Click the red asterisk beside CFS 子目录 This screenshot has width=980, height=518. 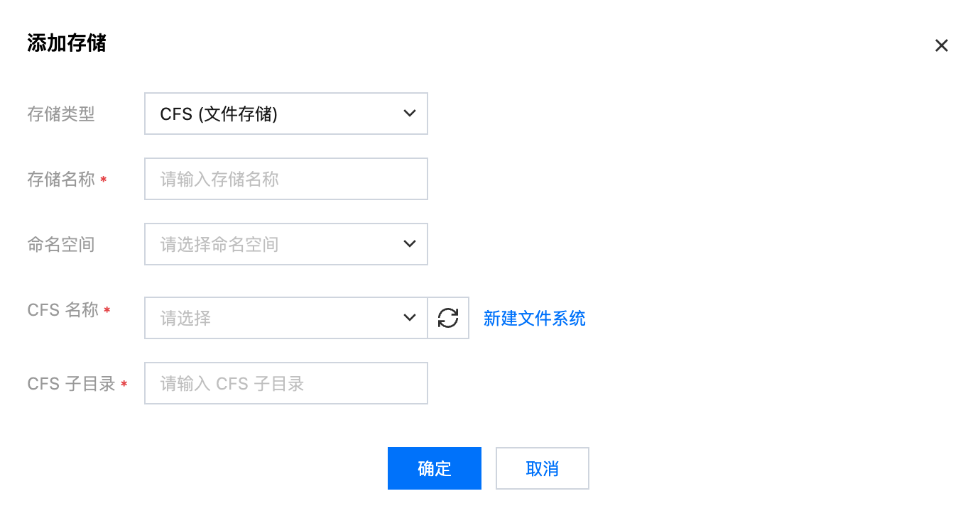point(124,385)
